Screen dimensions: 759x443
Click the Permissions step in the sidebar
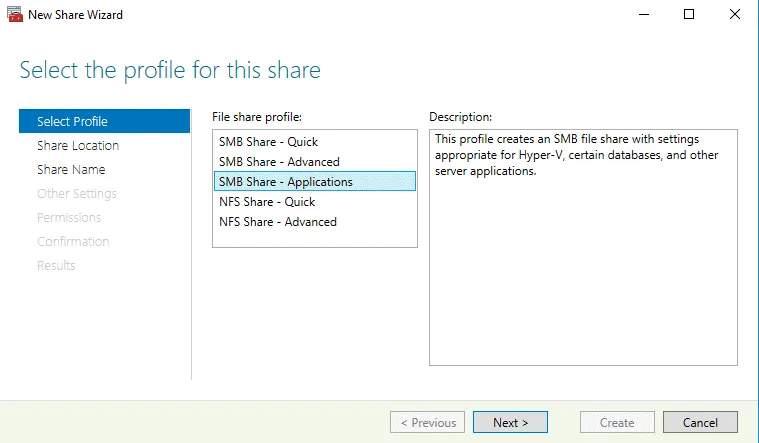[69, 218]
